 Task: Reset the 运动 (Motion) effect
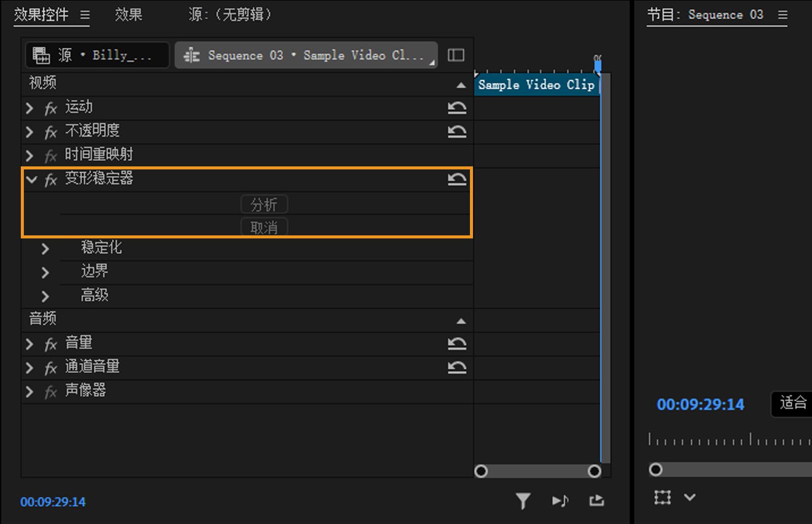[x=457, y=108]
